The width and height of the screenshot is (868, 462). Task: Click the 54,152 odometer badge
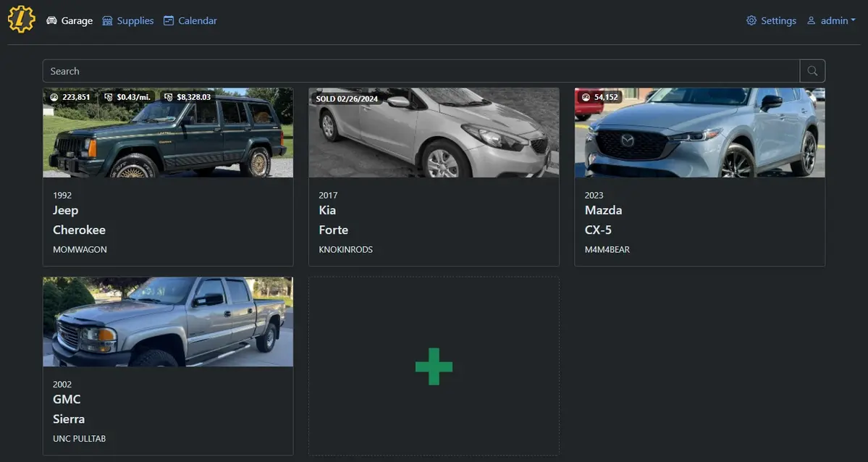(x=600, y=97)
